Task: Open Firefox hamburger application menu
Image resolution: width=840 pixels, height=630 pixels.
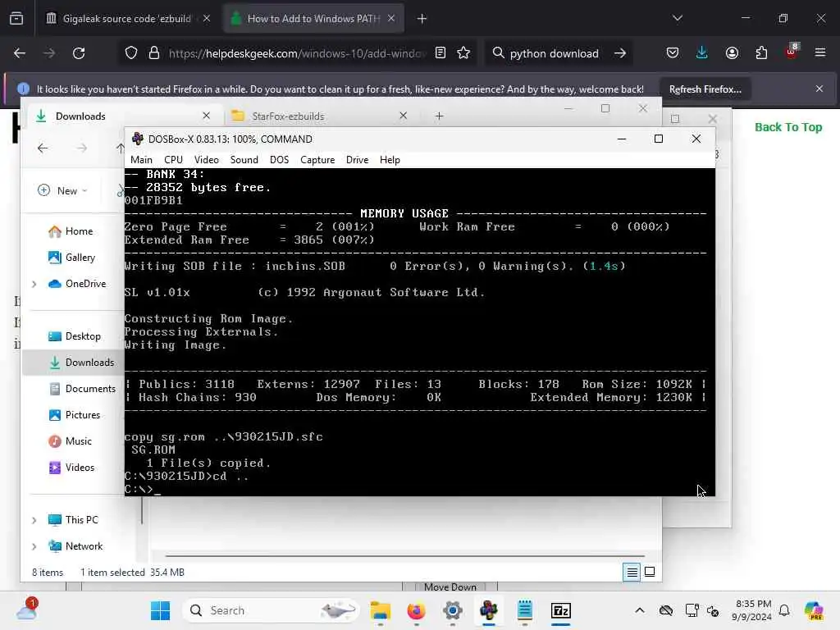Action: coord(820,53)
